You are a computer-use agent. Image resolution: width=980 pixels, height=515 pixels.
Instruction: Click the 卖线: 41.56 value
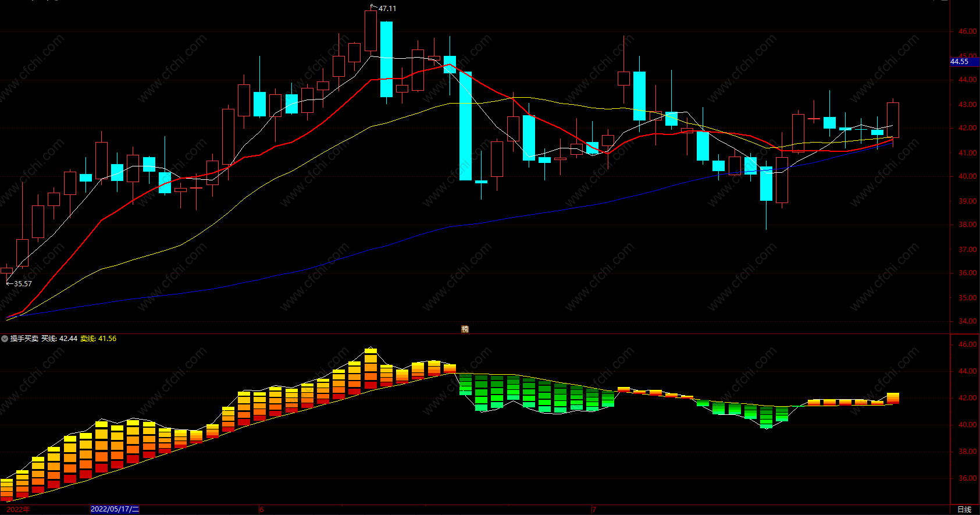pos(98,339)
